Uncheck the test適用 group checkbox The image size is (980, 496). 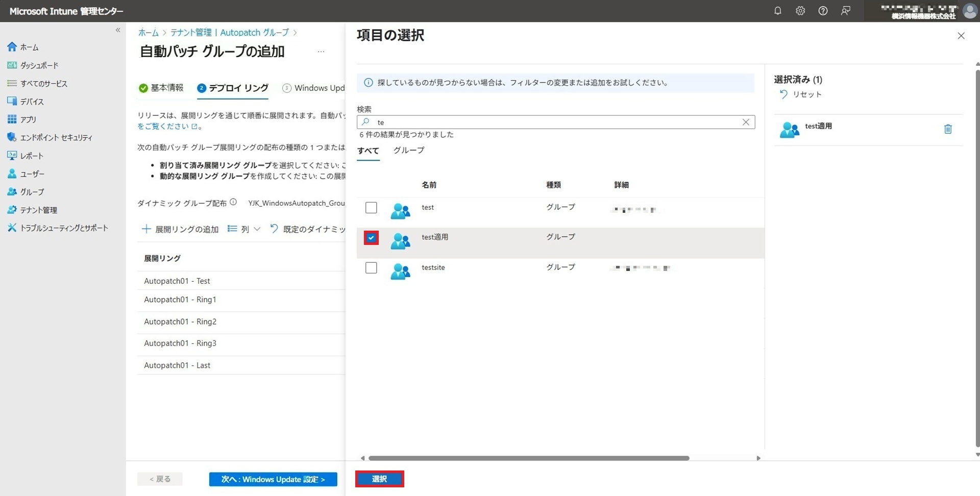click(x=371, y=238)
